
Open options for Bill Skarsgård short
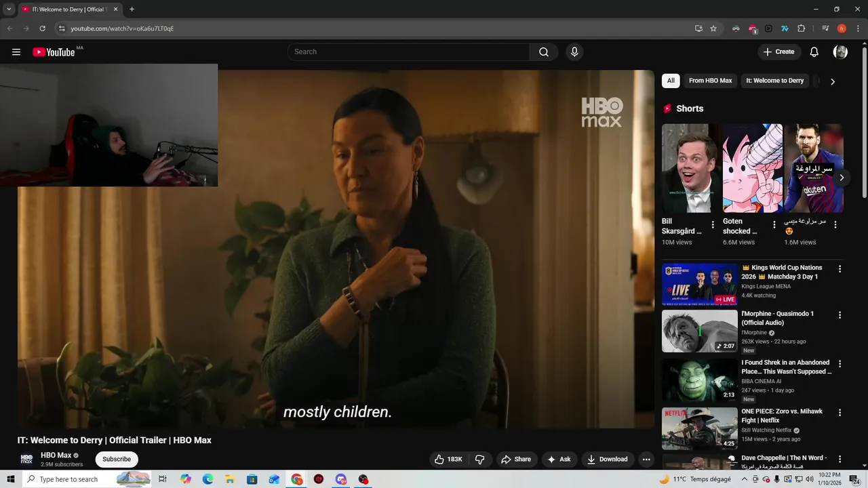click(x=713, y=225)
